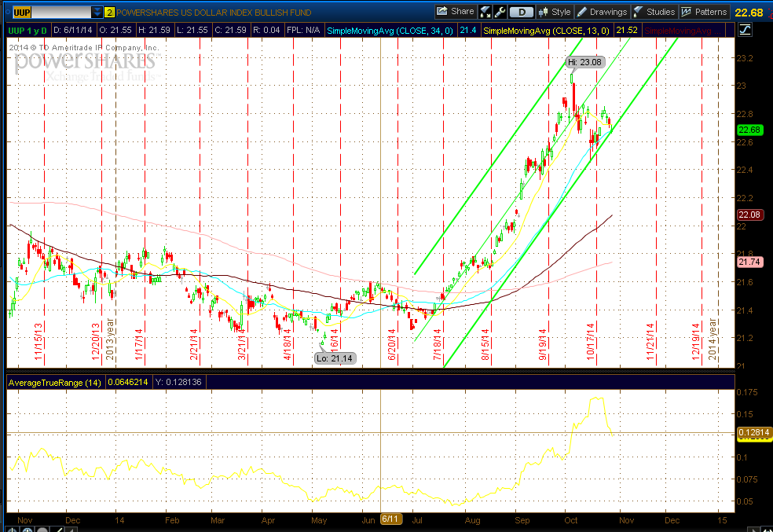Click the O: 21.55 open value in header
Screen dimensions: 773x532
(115, 30)
